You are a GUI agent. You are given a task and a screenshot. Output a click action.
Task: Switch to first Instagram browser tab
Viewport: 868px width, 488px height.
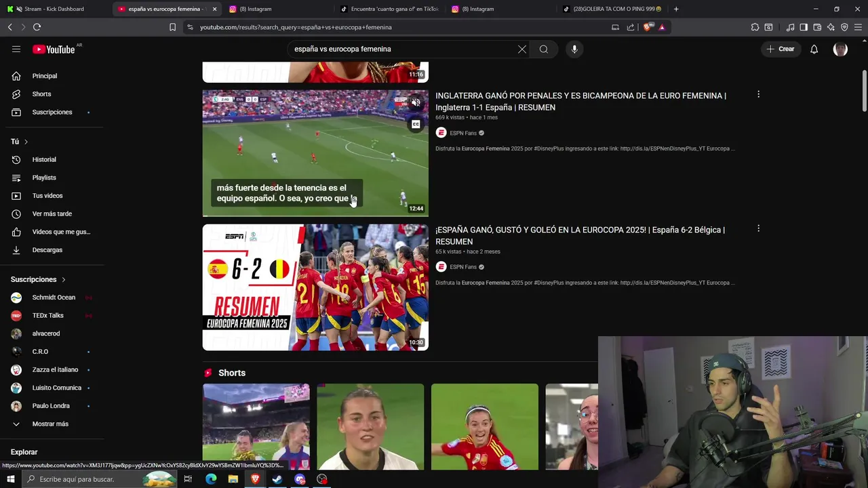(x=278, y=9)
